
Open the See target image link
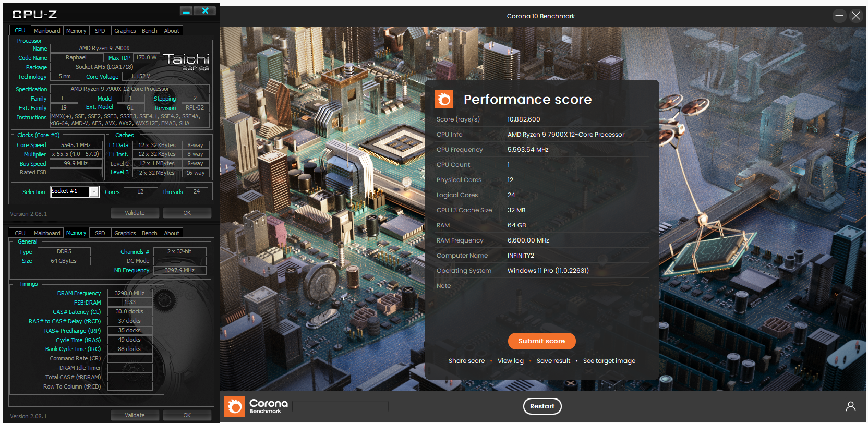coord(609,361)
